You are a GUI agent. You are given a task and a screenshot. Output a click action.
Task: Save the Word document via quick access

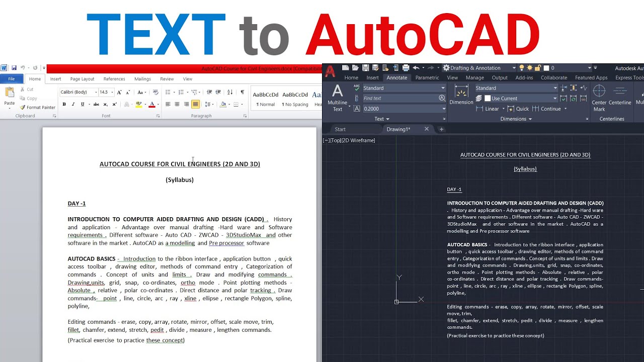14,67
